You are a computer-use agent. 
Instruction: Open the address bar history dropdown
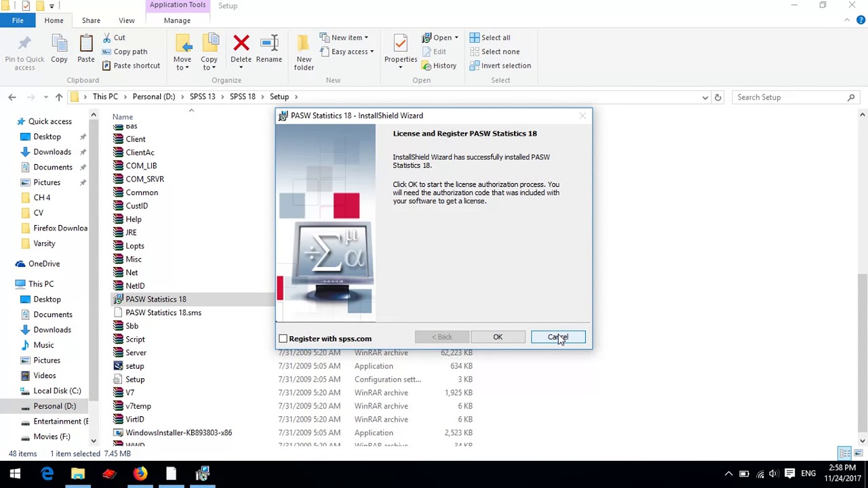tap(705, 97)
